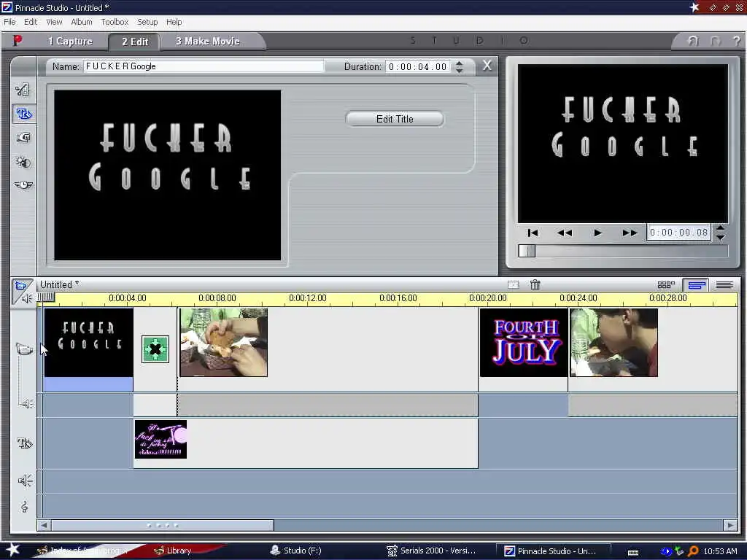The image size is (747, 560).
Task: Click timeline horizontal scrollbar thumb
Action: click(163, 525)
